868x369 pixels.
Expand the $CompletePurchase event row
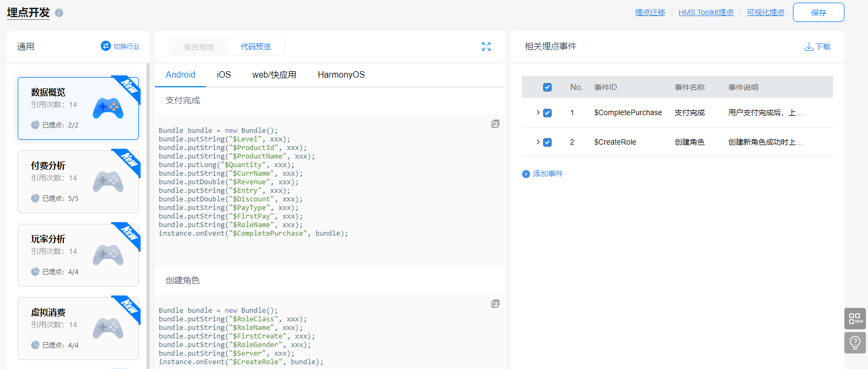(x=538, y=112)
